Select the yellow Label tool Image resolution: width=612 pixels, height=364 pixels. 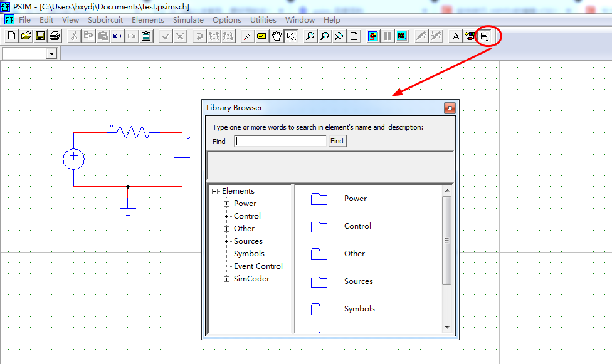coord(262,36)
